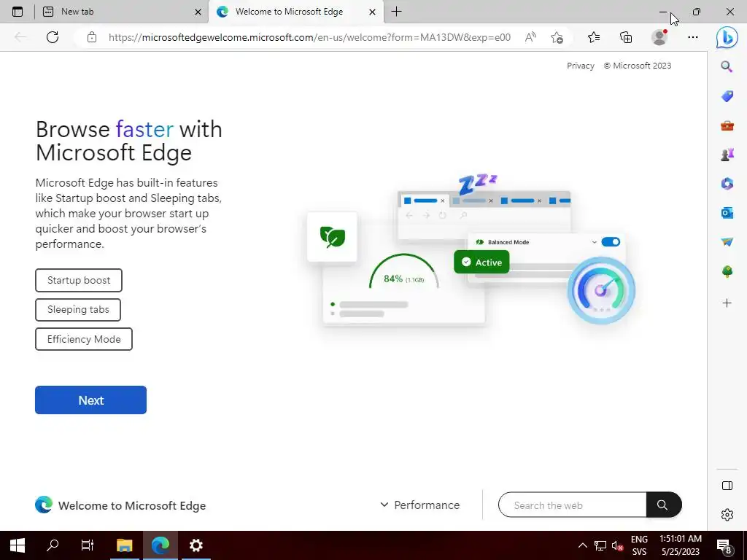This screenshot has width=747, height=560.
Task: Close the Welcome to Microsoft Edge tab
Action: click(373, 12)
